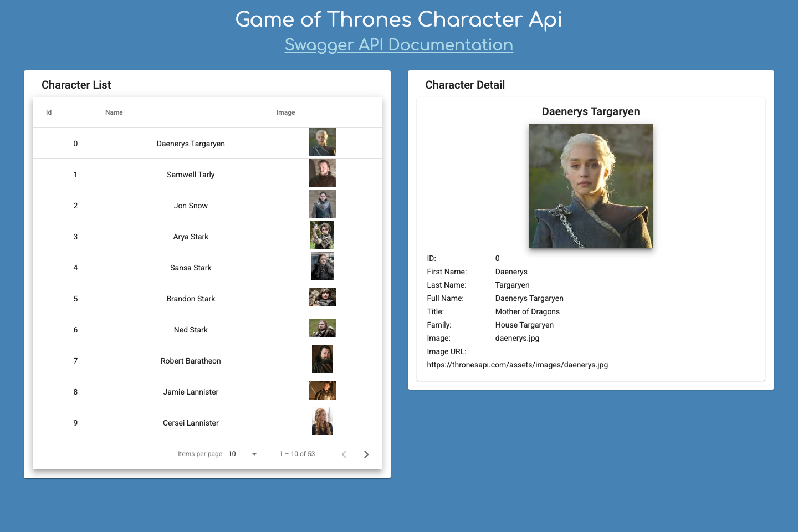Click Cersei Lannister's thumbnail image

[x=322, y=421]
